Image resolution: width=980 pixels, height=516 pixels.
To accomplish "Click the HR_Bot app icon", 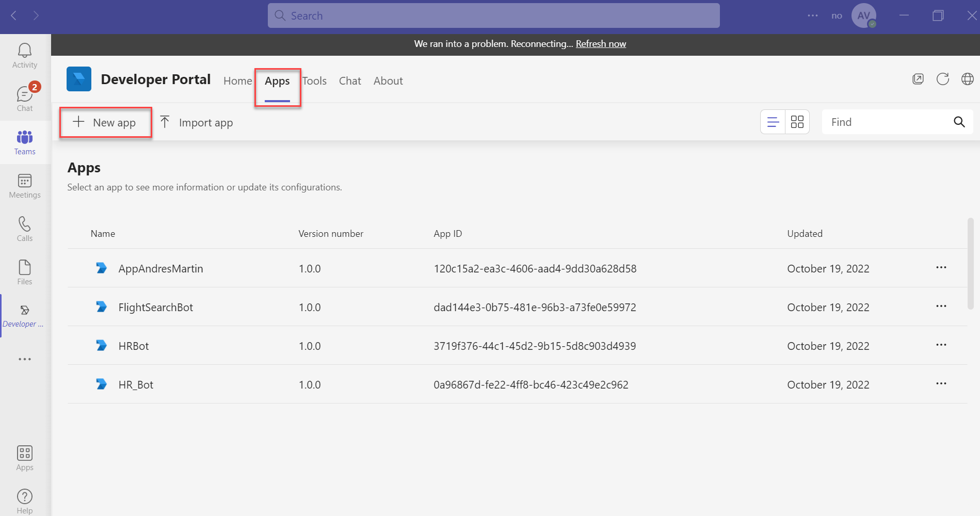I will coord(102,384).
